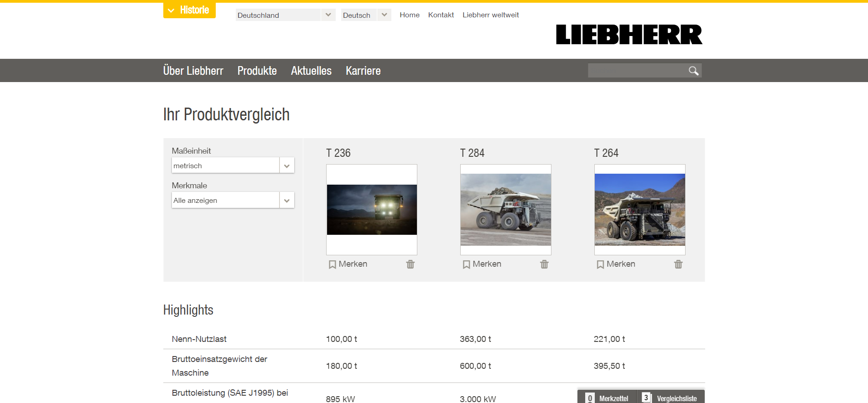The height and width of the screenshot is (403, 868).
Task: Open the Aktuelles menu
Action: pos(312,71)
